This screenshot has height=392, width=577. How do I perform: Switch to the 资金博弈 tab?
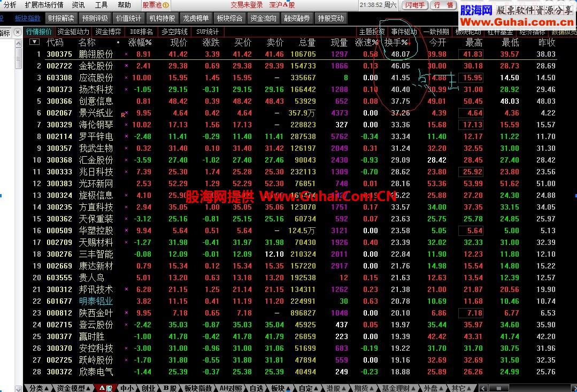108,32
